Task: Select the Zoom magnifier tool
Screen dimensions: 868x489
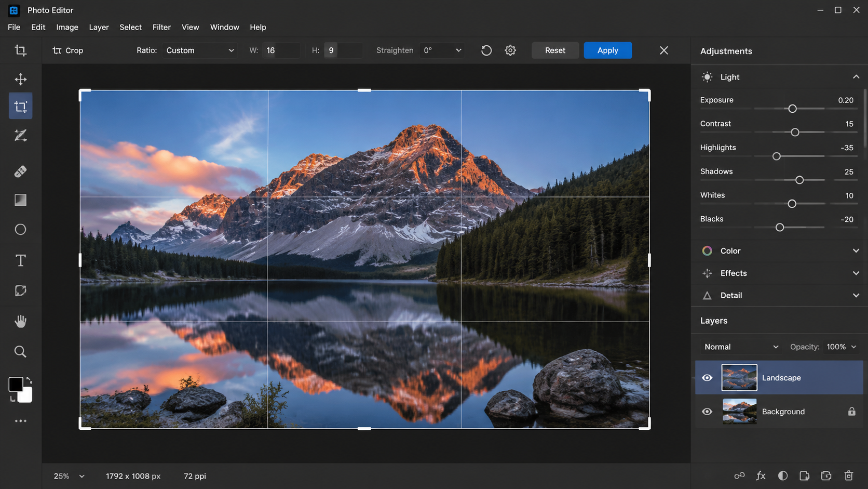Action: pyautogui.click(x=20, y=352)
